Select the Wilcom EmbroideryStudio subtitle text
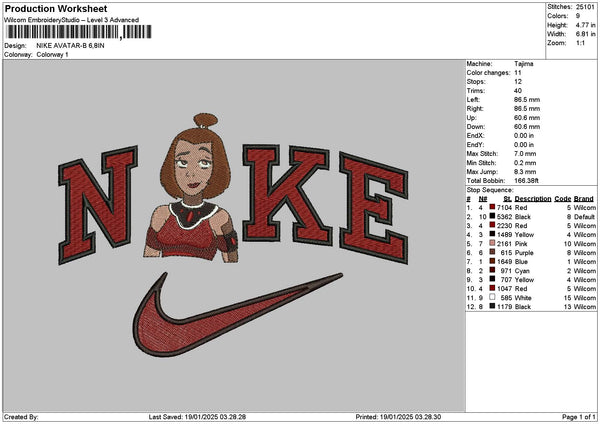This screenshot has width=600, height=424. [x=72, y=20]
